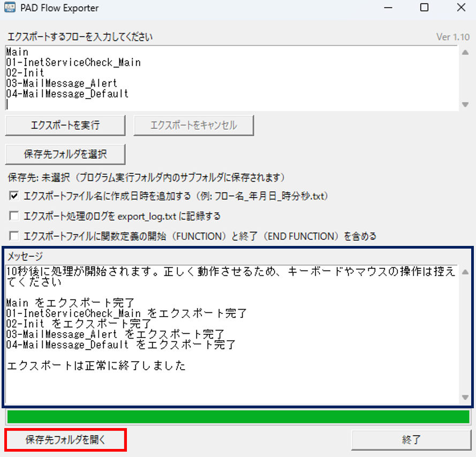Screen dimensions: 476x457
Task: Click エクスポートをキャンセル button
Action: point(194,125)
